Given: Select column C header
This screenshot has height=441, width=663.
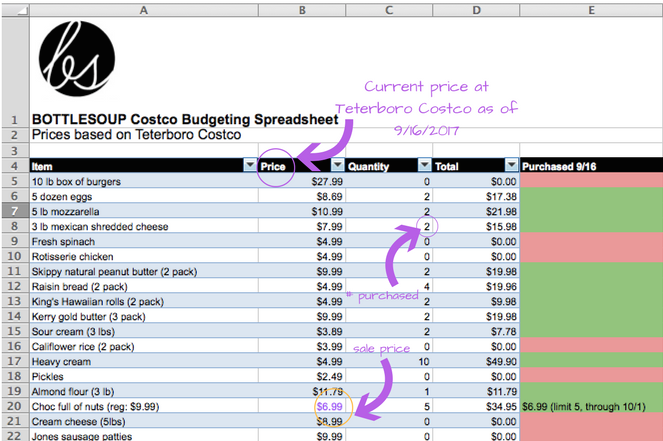Looking at the screenshot, I should pyautogui.click(x=389, y=10).
